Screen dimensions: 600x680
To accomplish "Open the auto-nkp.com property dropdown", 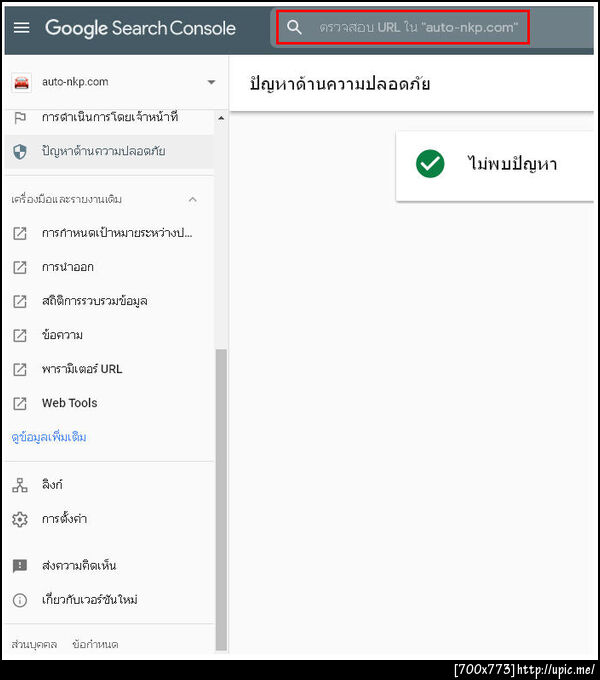I will click(x=211, y=82).
